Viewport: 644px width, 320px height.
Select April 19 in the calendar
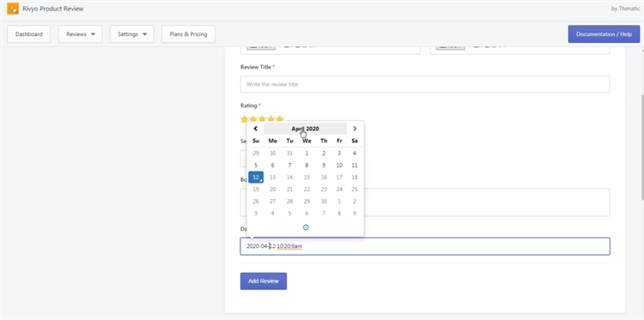[256, 189]
